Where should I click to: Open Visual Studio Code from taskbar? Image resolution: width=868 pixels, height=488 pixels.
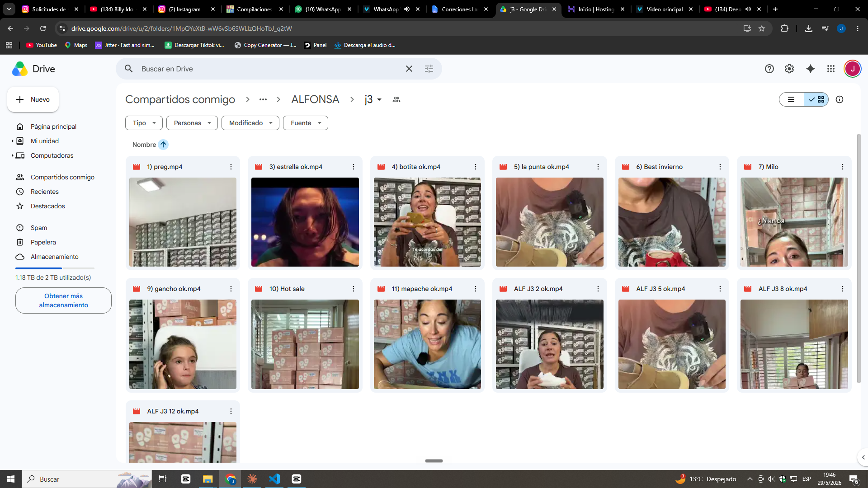(274, 479)
